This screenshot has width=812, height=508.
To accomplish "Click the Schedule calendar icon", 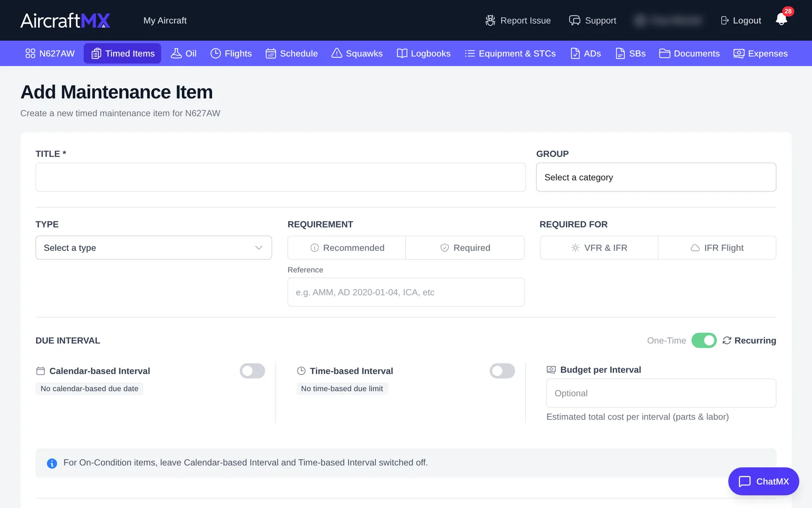I will 271,53.
